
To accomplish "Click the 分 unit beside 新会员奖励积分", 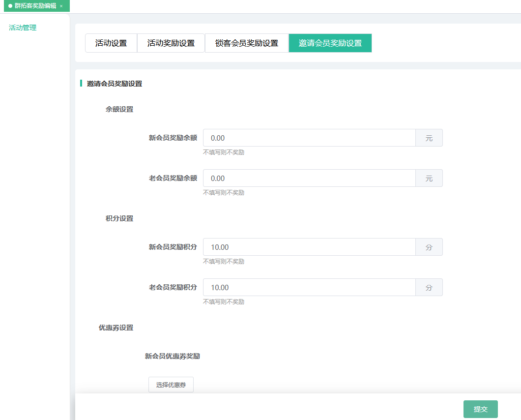I will (429, 247).
